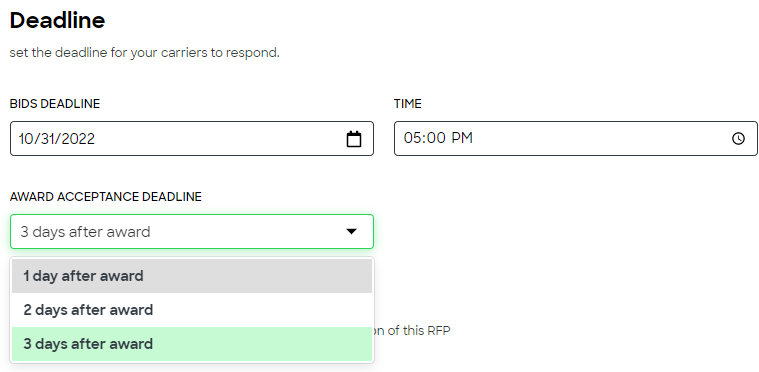759x372 pixels.
Task: Click the Deadline section heading
Action: [x=57, y=20]
